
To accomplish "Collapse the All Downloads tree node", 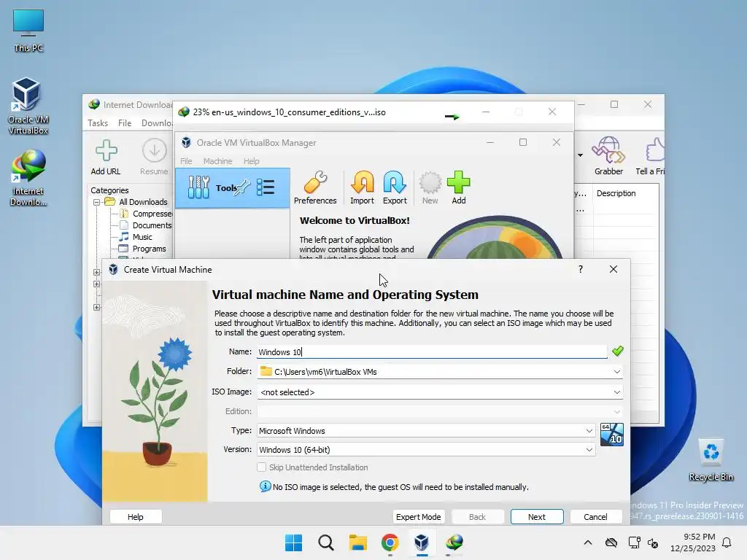I will click(x=97, y=202).
